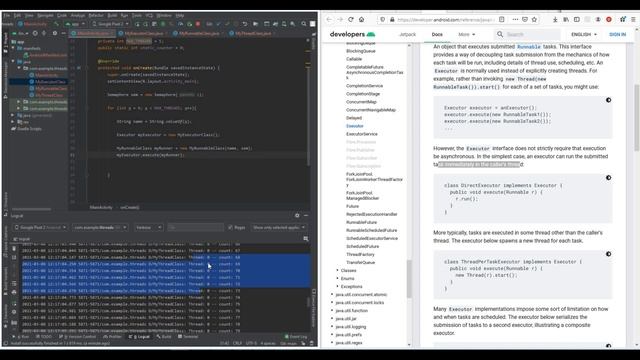The width and height of the screenshot is (640, 360).
Task: Open the ENGLISH language dropdown
Action: [x=584, y=34]
